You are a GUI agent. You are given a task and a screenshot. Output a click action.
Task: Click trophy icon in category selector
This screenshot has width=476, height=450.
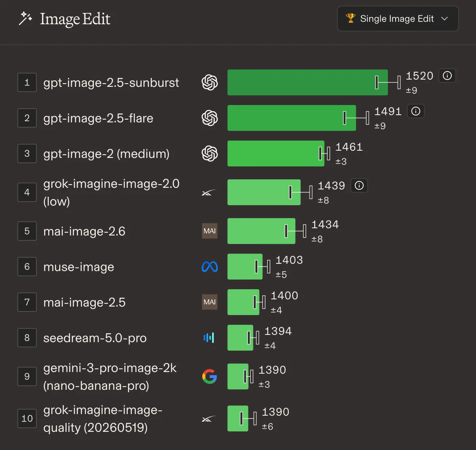(x=351, y=18)
